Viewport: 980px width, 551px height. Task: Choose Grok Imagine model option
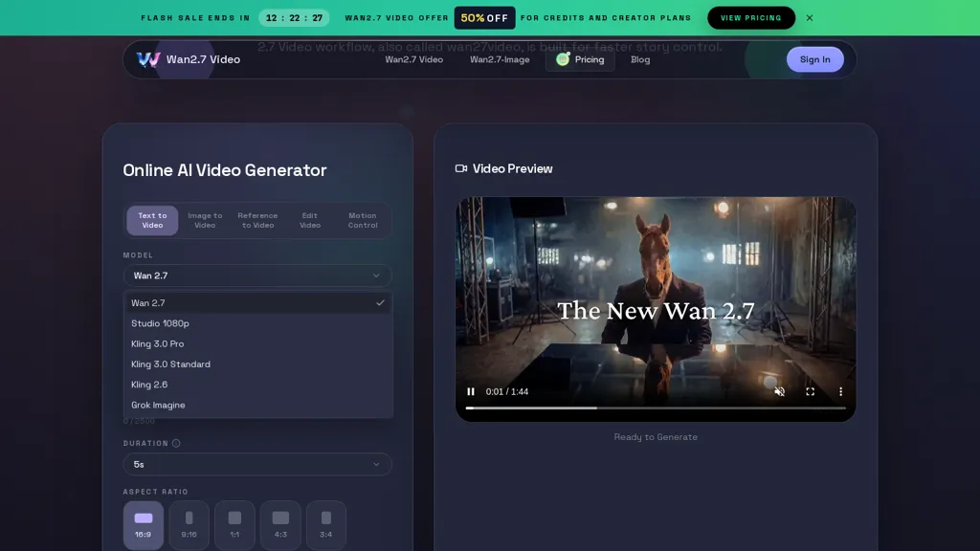(x=257, y=406)
